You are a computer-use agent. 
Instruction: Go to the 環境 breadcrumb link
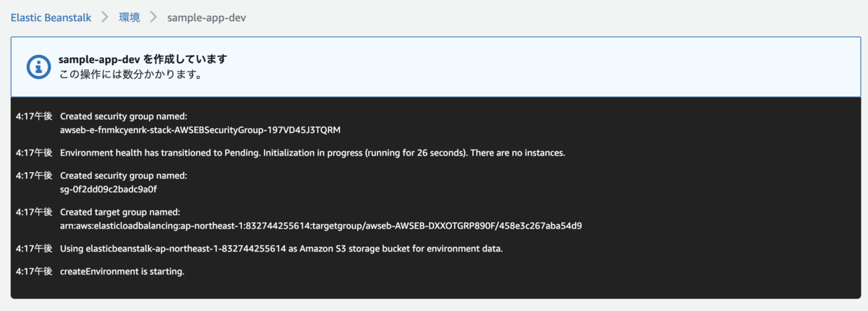pos(129,17)
